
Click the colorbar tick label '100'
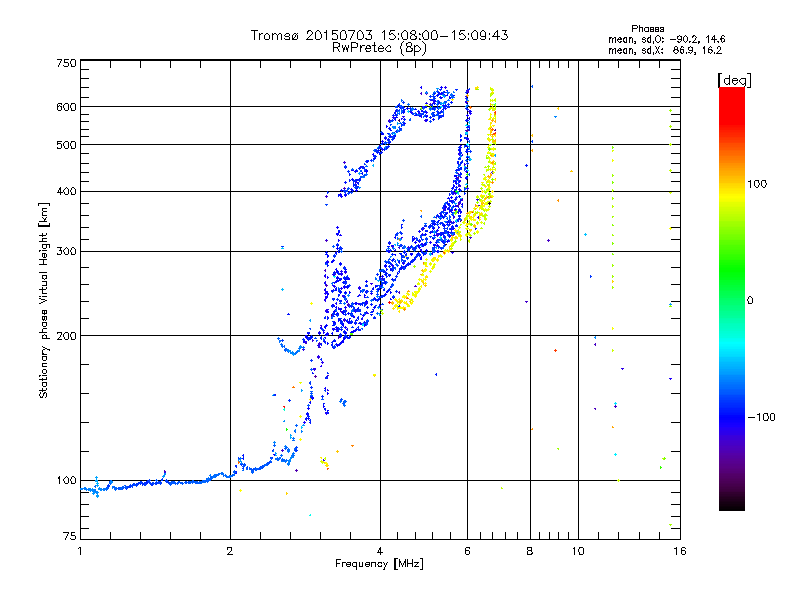point(757,184)
